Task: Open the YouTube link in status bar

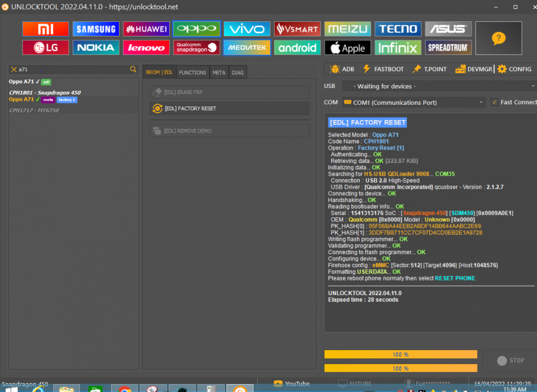Action: 292,384
